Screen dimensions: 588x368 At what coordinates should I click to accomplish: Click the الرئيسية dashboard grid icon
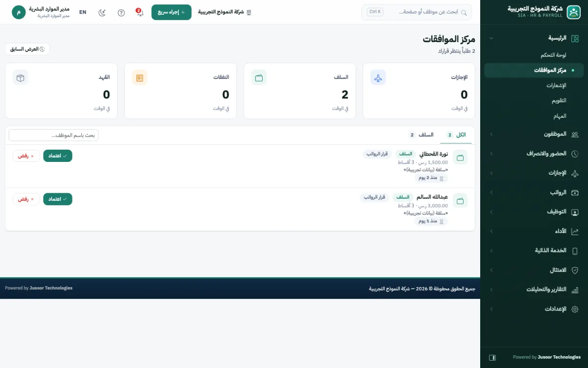575,38
